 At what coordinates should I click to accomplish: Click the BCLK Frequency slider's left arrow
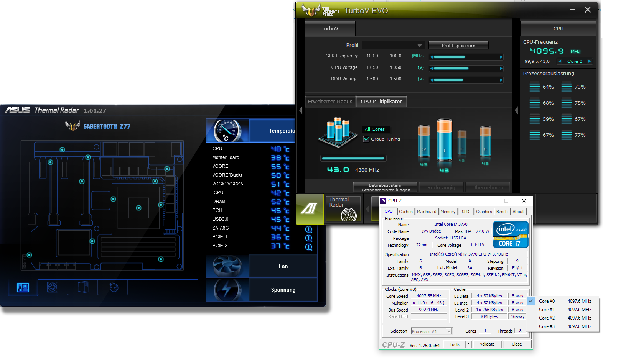(x=432, y=57)
